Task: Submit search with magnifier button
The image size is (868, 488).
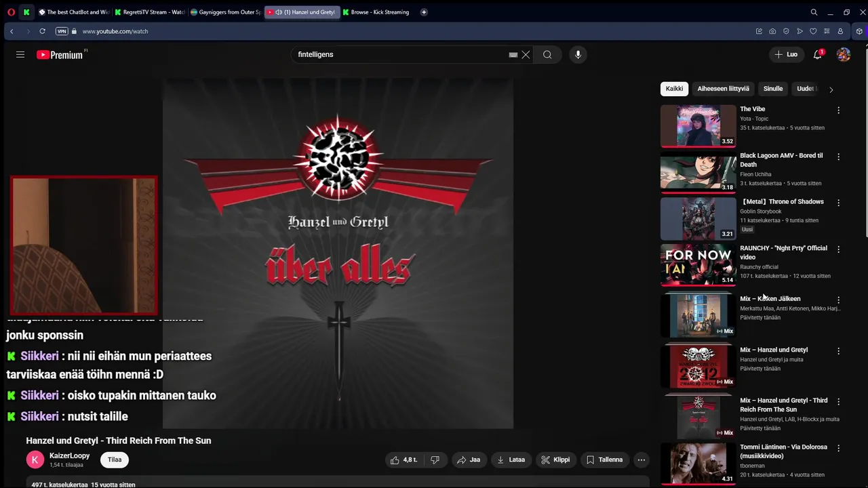Action: (547, 54)
